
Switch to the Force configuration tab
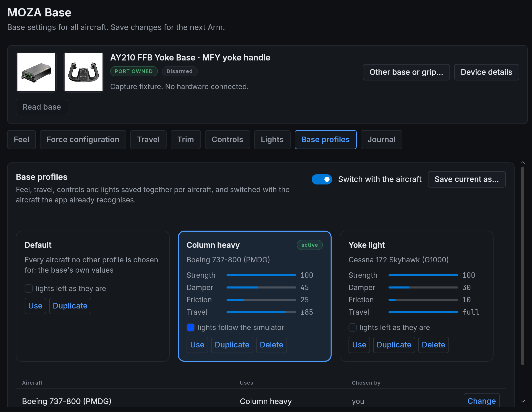[83, 140]
